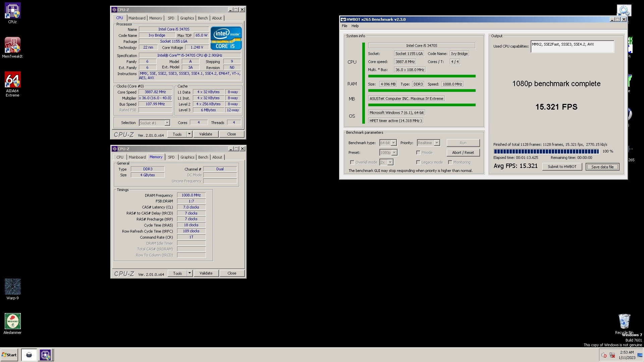Screen dimensions: 644x362
Task: Click the HWBOT x265 title bar icon
Action: coord(343,19)
